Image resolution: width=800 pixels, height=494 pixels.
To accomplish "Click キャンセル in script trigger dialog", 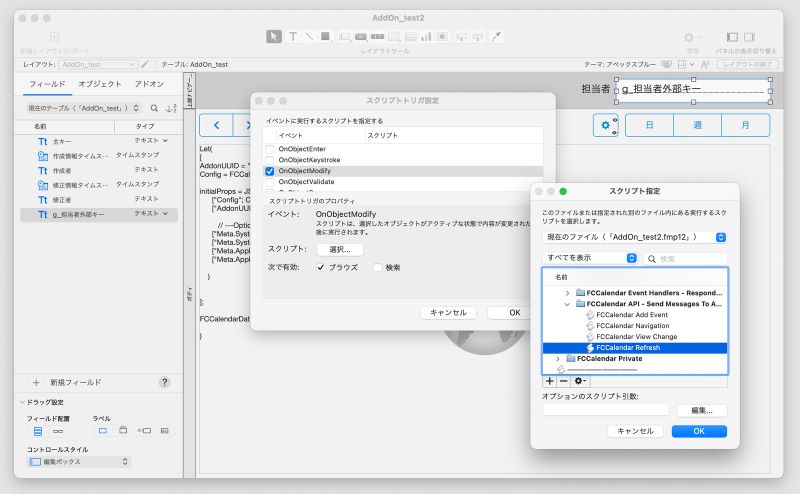I will point(448,313).
